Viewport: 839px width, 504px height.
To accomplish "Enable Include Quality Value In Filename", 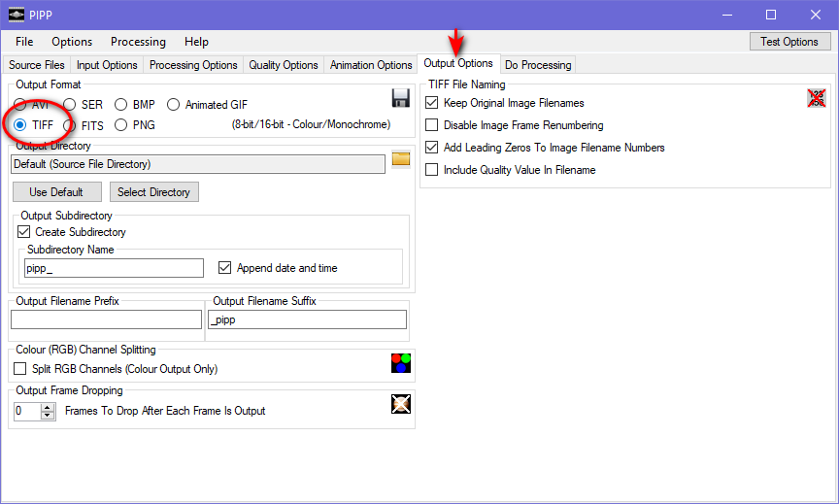I will 432,170.
